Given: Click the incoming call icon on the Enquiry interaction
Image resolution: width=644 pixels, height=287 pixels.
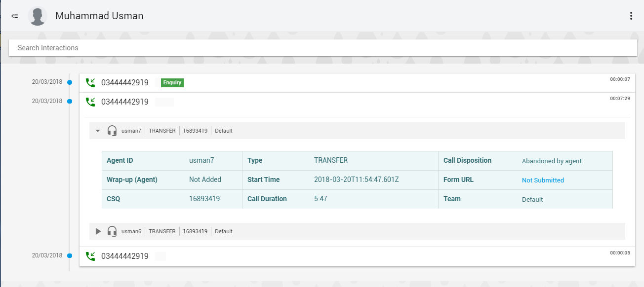Looking at the screenshot, I should pos(90,83).
